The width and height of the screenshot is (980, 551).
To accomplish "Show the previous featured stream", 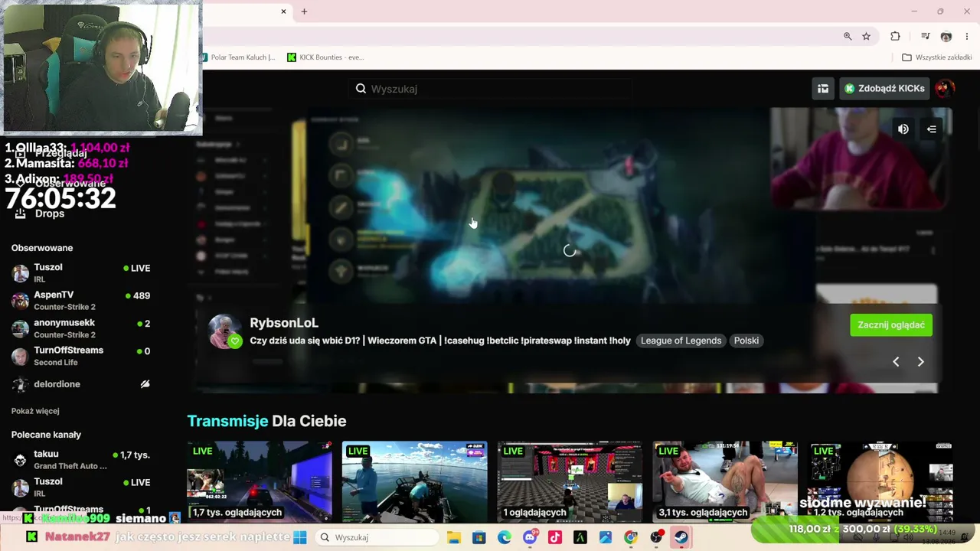I will [x=896, y=362].
